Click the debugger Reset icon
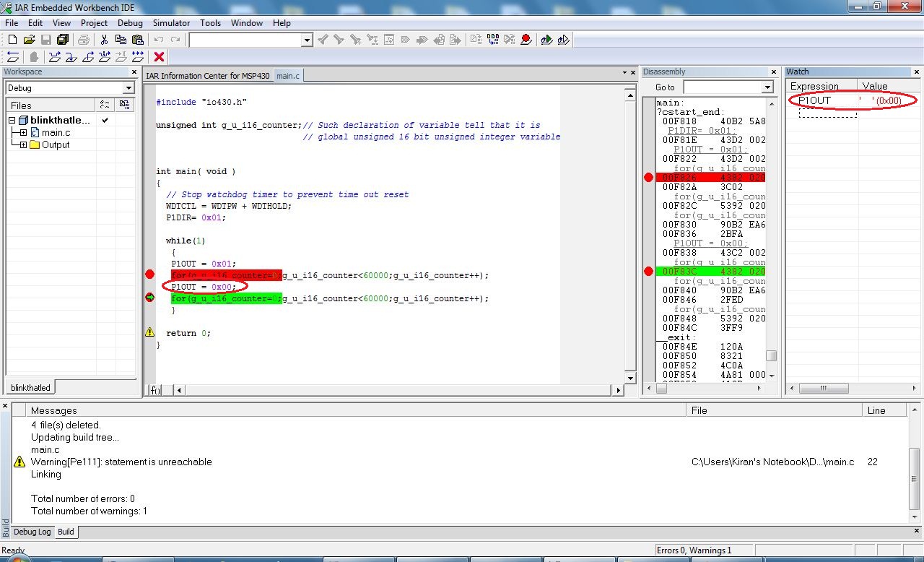The height and width of the screenshot is (562, 924). [x=12, y=57]
